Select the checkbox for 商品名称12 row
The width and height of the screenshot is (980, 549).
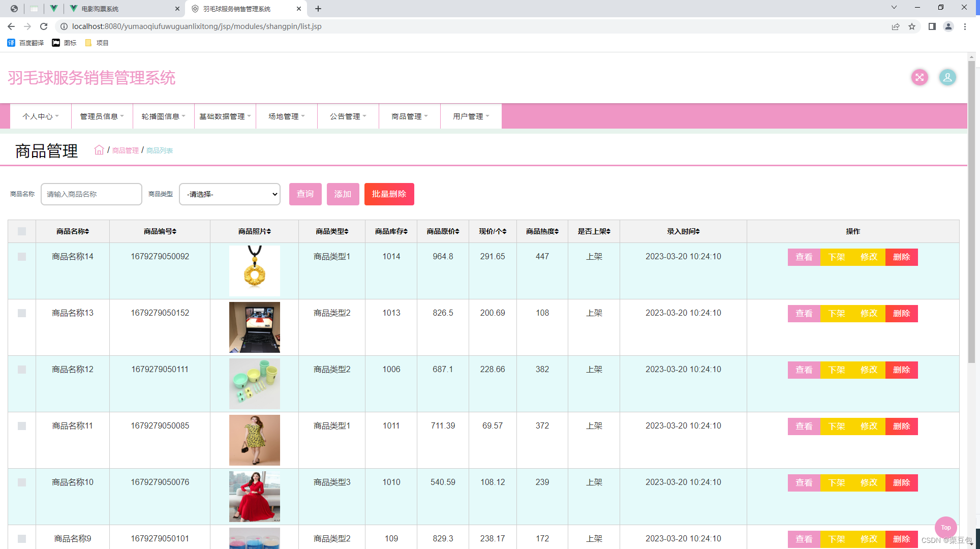point(22,370)
